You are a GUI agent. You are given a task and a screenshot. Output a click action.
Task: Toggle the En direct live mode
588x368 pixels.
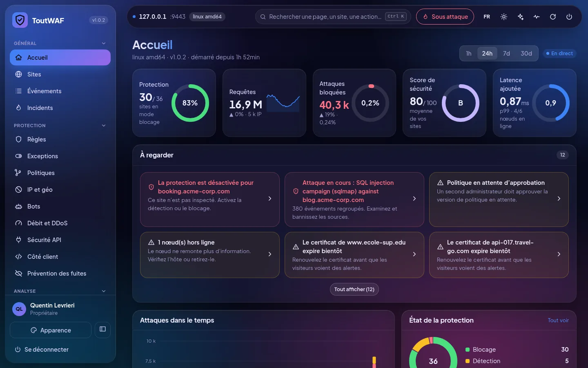click(x=559, y=54)
